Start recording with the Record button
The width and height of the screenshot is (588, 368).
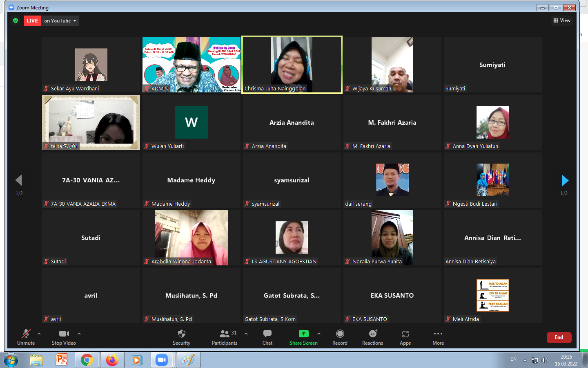click(x=340, y=337)
